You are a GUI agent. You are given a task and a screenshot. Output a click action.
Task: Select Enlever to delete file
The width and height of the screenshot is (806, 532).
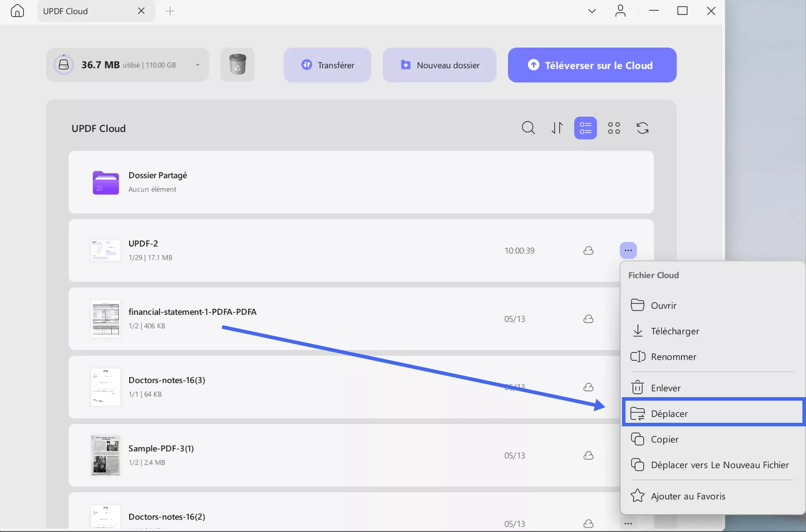tap(713, 388)
